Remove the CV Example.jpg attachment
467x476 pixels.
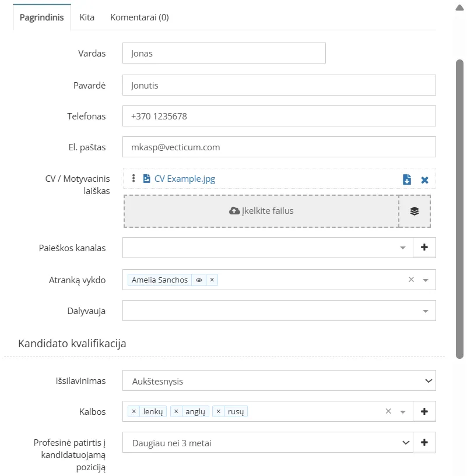(x=424, y=180)
